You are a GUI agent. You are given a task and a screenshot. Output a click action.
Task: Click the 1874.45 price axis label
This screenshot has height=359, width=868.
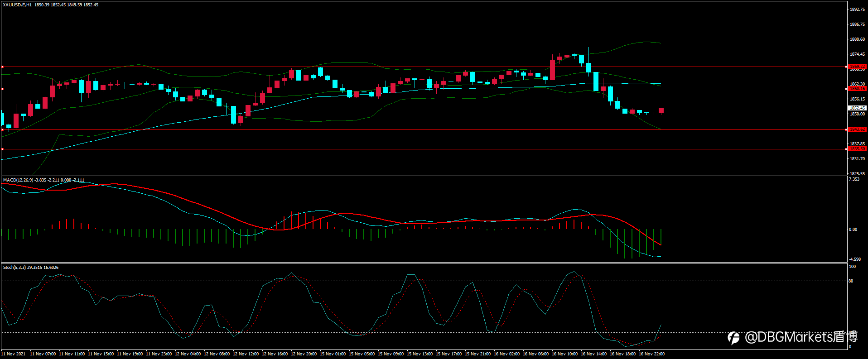coord(857,54)
